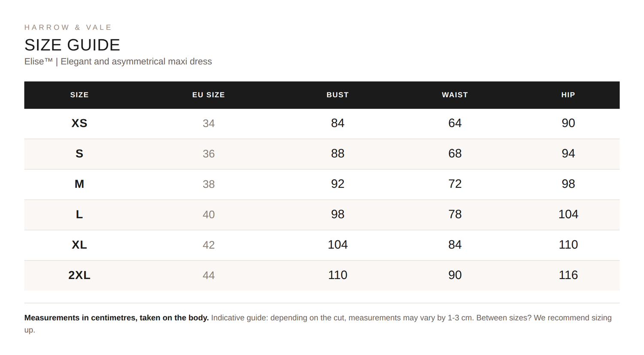Click the bust value 92 for M
644x355 pixels.
coord(337,184)
